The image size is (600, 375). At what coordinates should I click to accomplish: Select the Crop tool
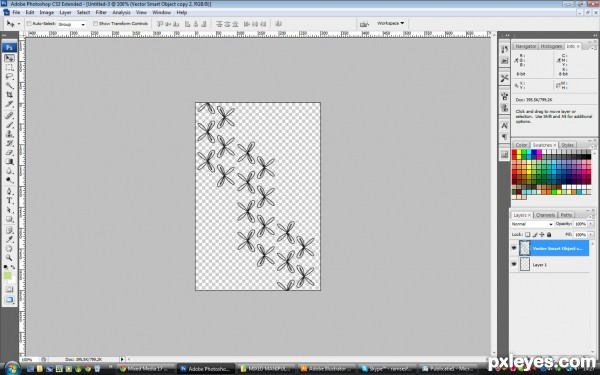tap(9, 95)
